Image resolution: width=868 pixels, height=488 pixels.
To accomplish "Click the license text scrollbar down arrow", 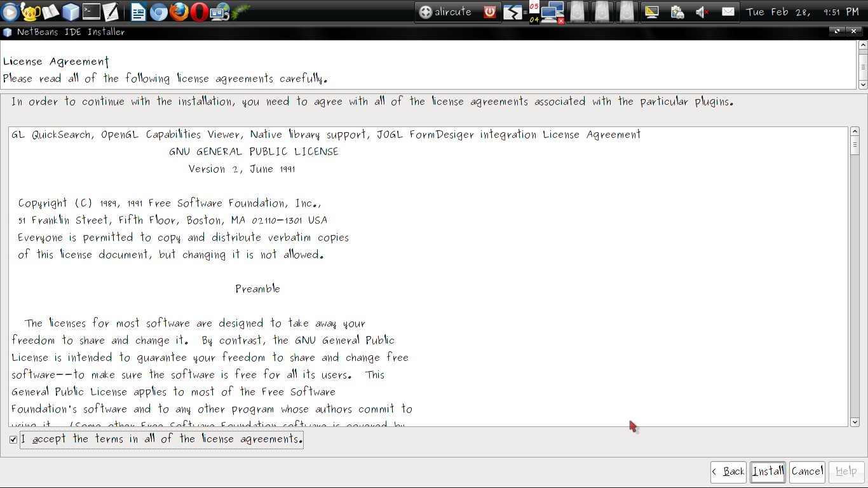I will point(855,422).
